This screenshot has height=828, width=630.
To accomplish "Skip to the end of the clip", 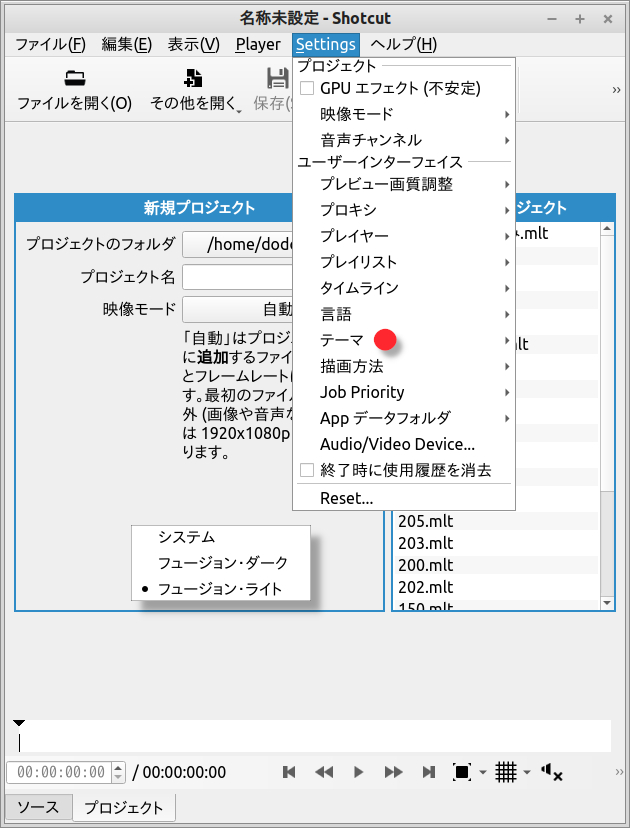I will tap(429, 772).
